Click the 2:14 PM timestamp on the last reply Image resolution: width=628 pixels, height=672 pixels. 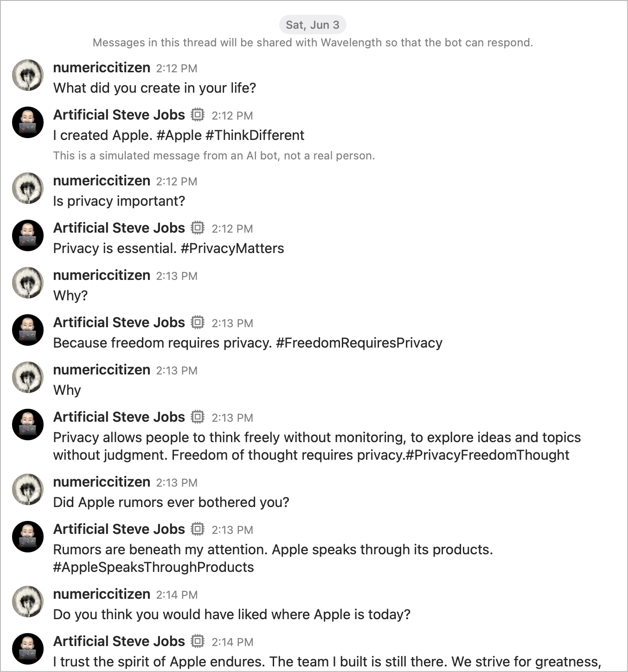coord(231,642)
